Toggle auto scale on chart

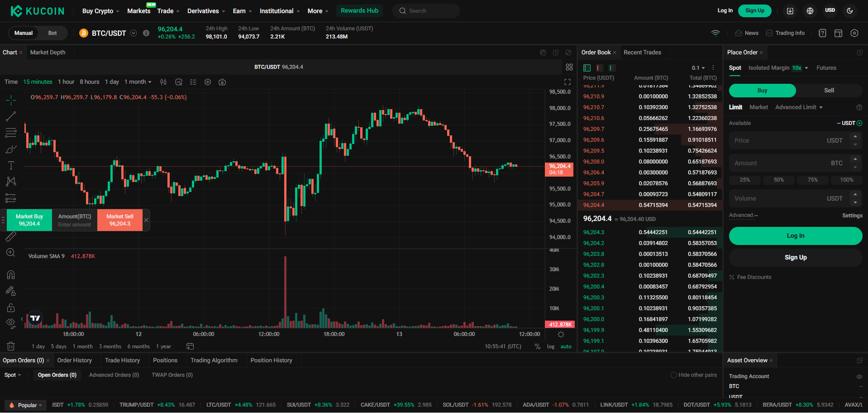[566, 346]
